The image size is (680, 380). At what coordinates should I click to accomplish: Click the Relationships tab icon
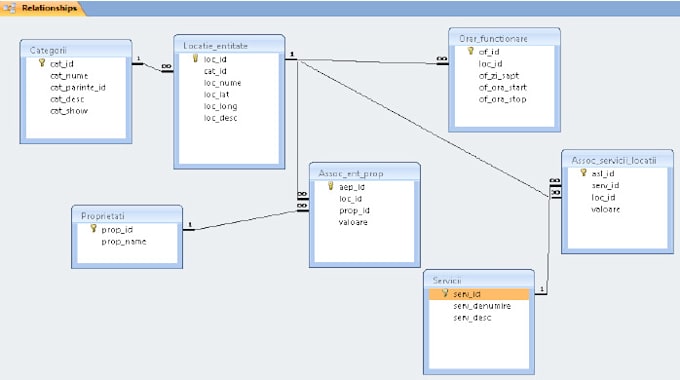(10, 8)
